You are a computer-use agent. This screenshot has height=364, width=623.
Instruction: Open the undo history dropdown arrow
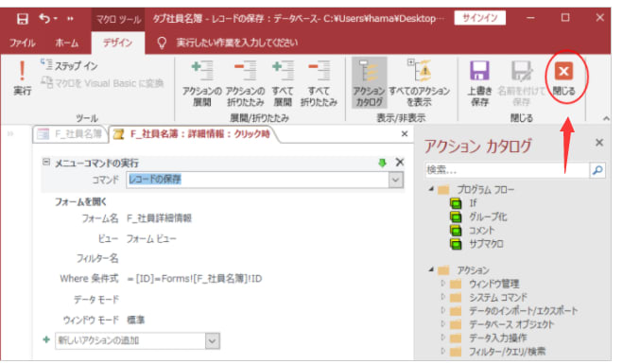tap(55, 19)
